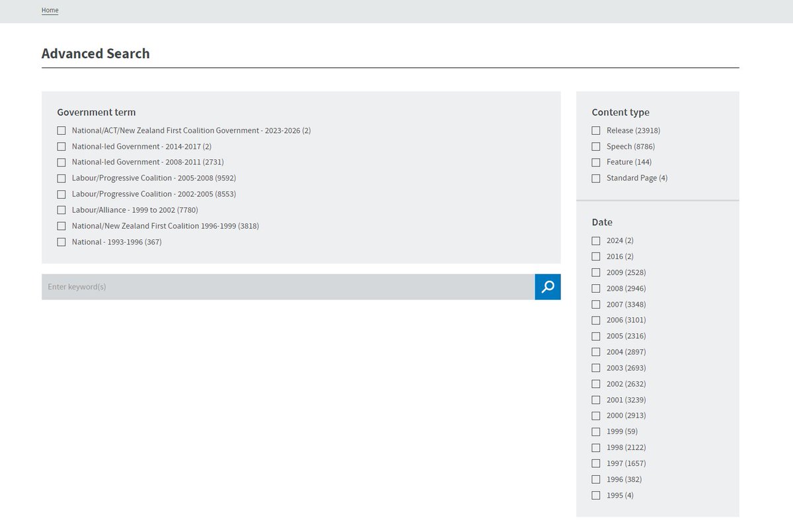Viewport: 793px width, 532px height.
Task: Check National-led Government 2014-2017 box
Action: point(61,147)
